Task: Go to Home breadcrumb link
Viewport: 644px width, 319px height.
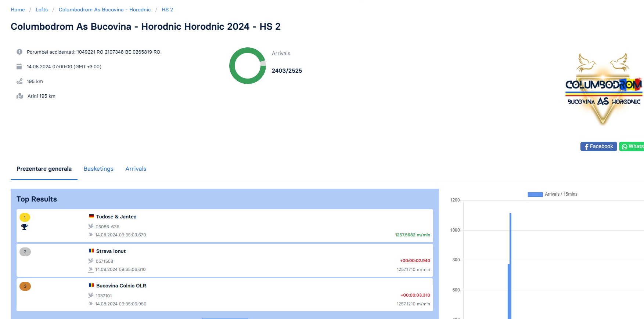Action: click(18, 10)
